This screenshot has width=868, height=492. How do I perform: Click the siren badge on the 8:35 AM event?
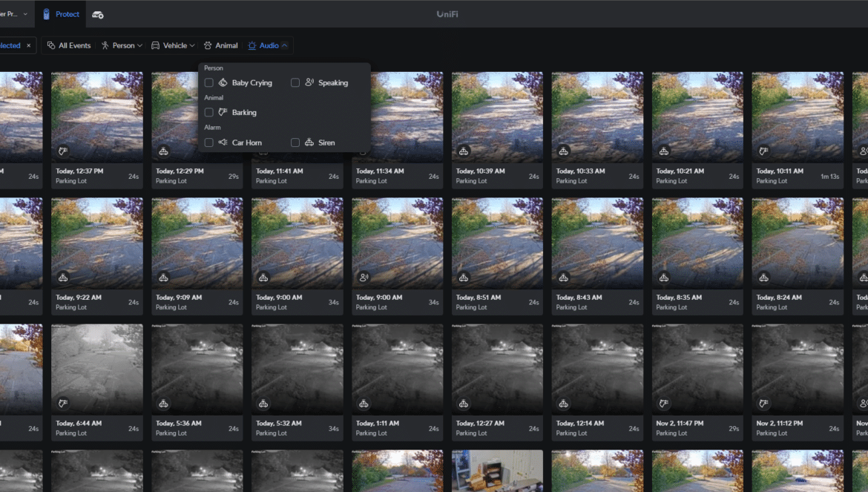663,278
